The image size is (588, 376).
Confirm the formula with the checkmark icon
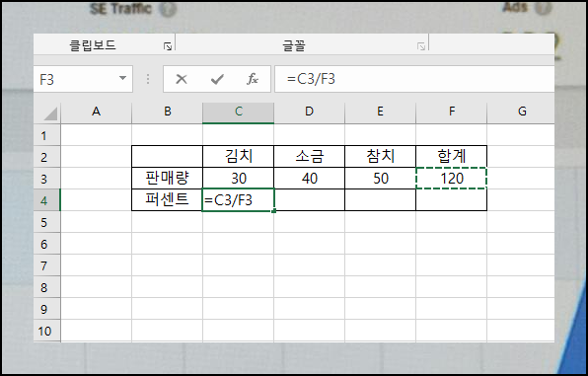(217, 79)
